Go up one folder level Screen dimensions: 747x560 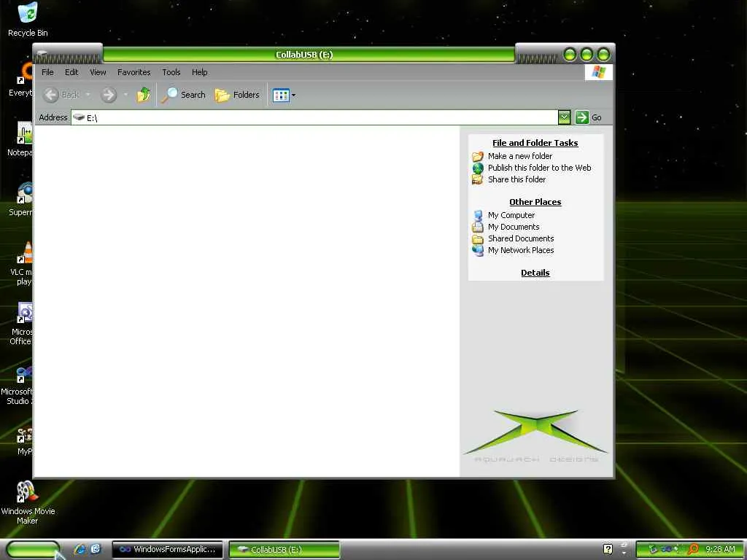144,95
